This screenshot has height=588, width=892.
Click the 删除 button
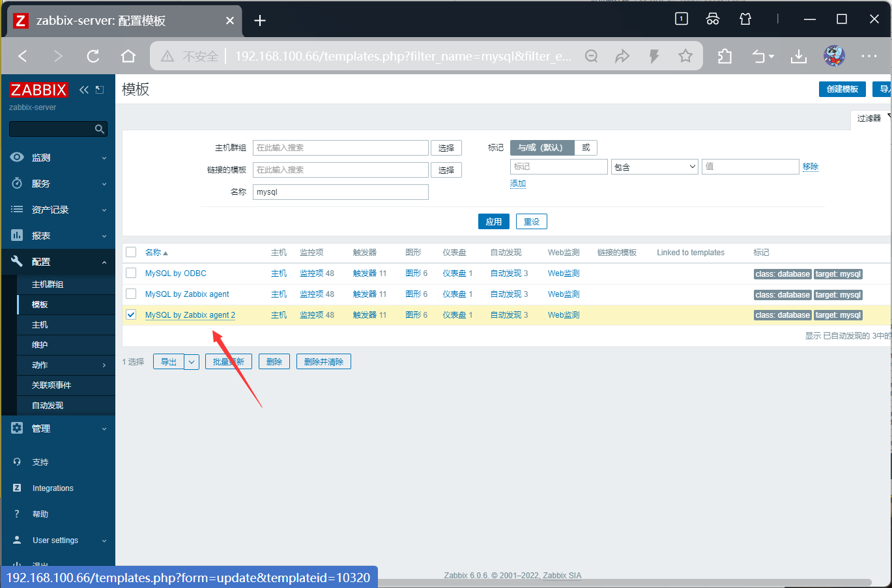pyautogui.click(x=274, y=361)
